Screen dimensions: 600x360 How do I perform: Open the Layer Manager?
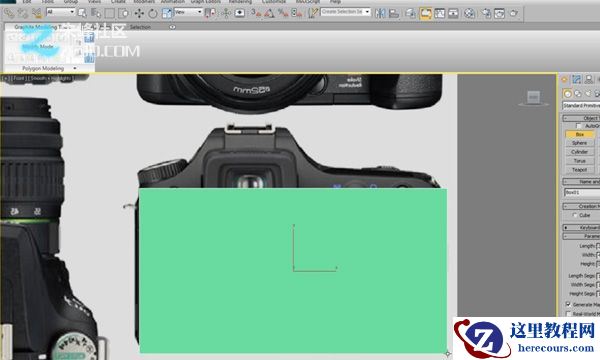(411, 13)
